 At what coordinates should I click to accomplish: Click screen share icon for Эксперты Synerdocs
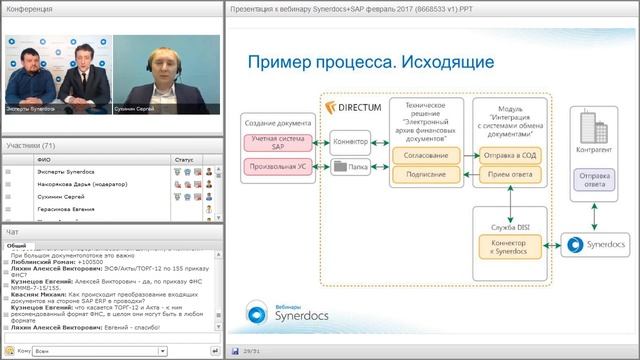pos(198,172)
